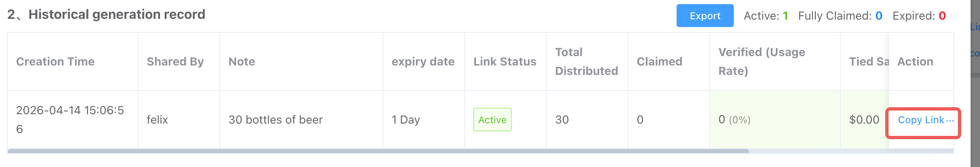Select the $0.00 tied sales cell
The image size is (980, 167).
(864, 120)
